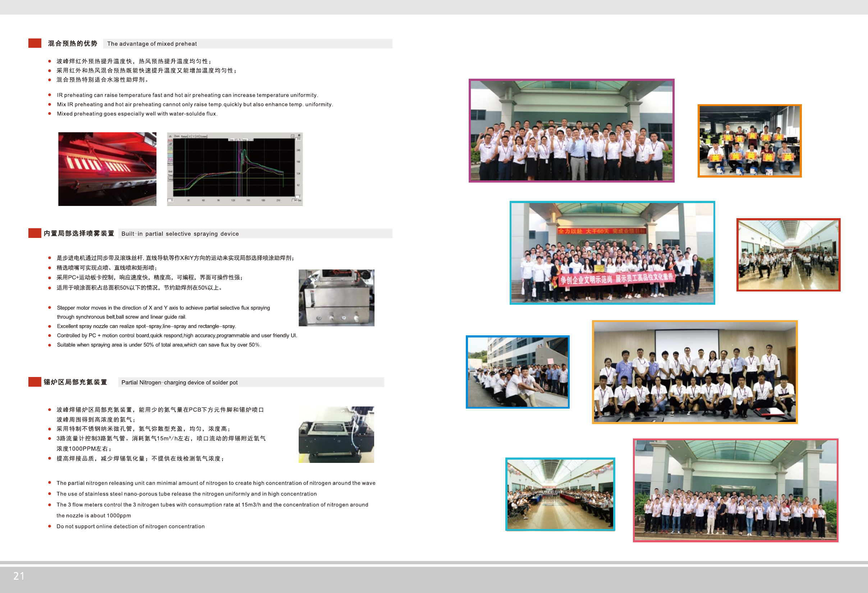The width and height of the screenshot is (868, 593).
Task: Select the purple-framed group photo
Action: coord(571,131)
